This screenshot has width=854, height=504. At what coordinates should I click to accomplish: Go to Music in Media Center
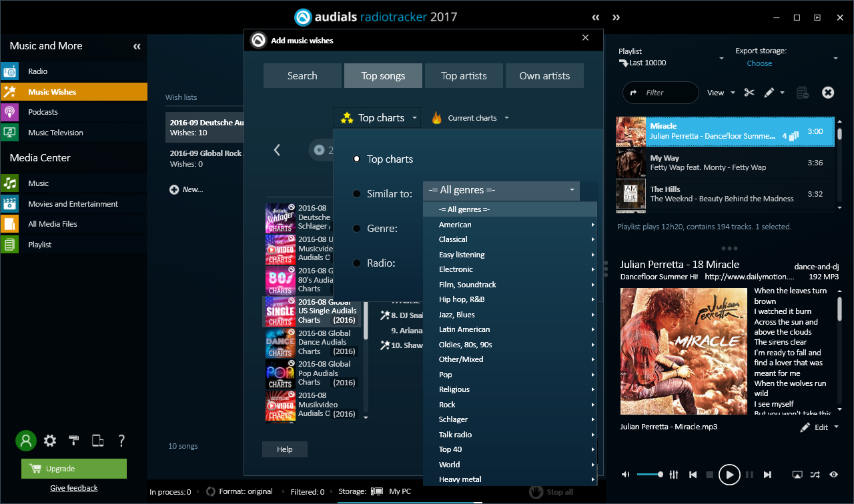pyautogui.click(x=73, y=183)
